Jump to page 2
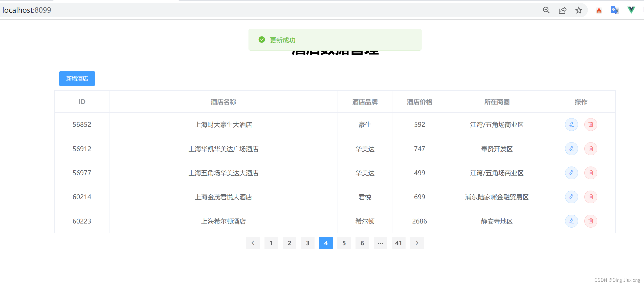The height and width of the screenshot is (285, 644). [290, 243]
